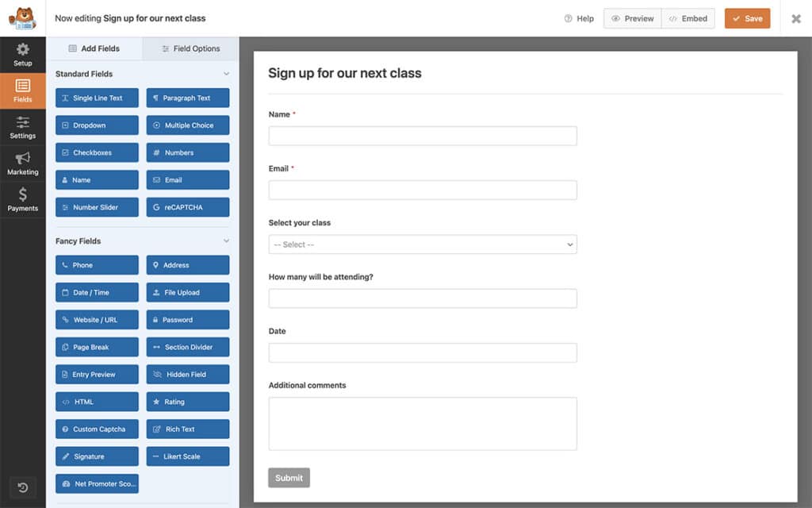
Task: Open the Settings sliders section
Action: pyautogui.click(x=23, y=127)
